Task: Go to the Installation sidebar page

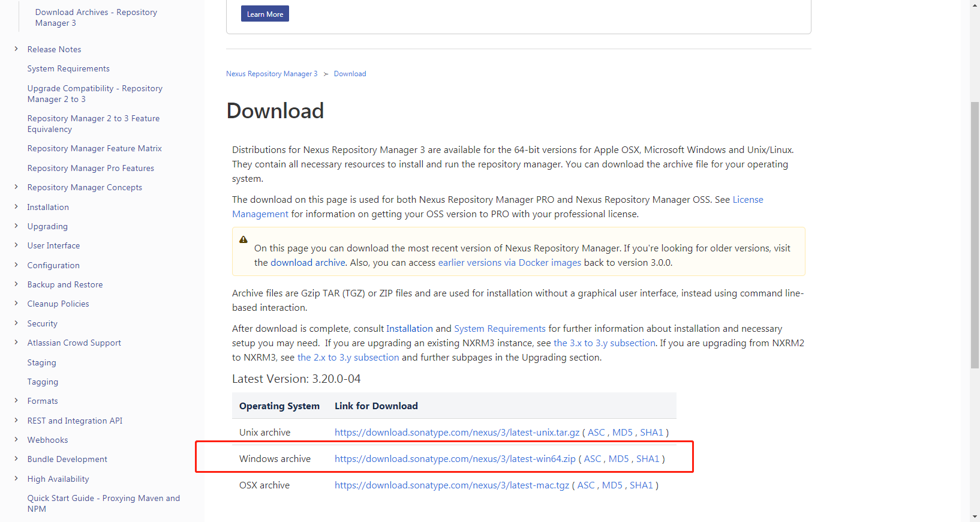Action: click(48, 207)
